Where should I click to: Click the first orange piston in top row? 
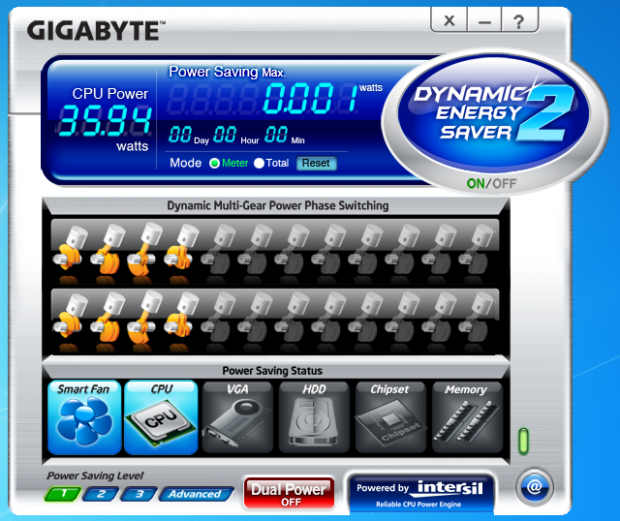(x=70, y=249)
